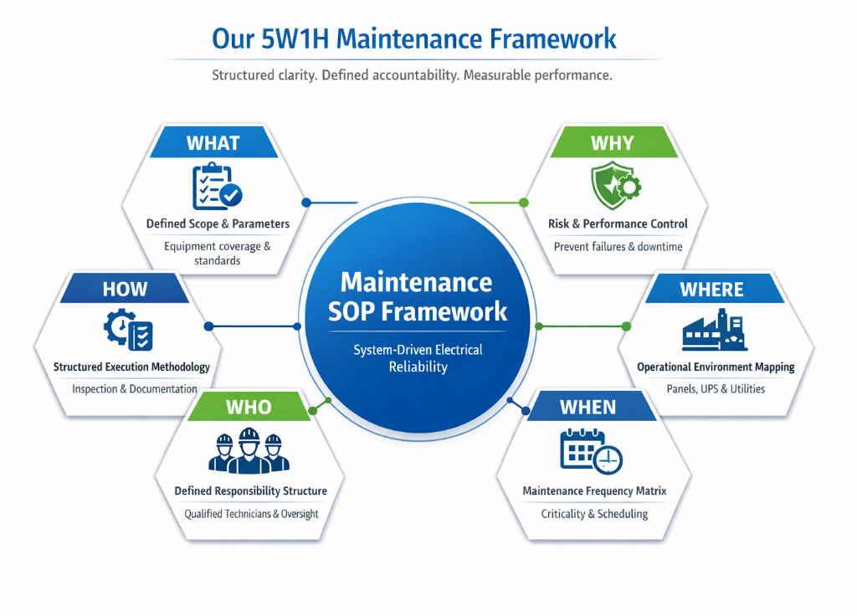
Task: Click the Defined Responsibility Structure label
Action: (250, 490)
